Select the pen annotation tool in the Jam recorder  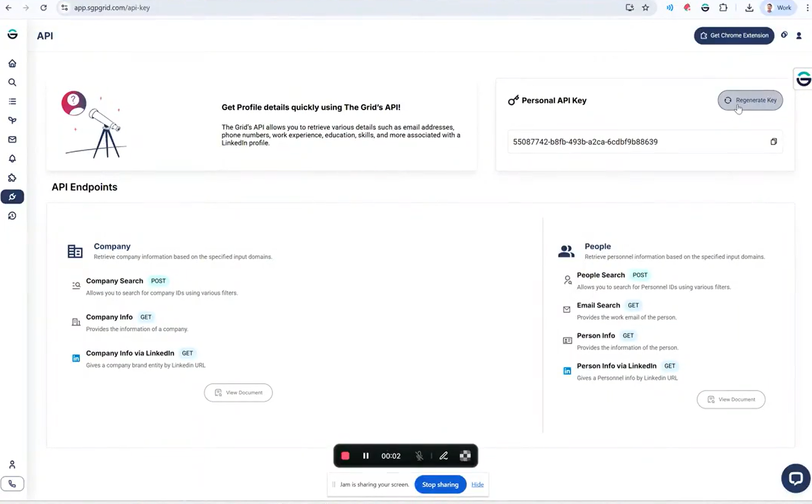[444, 456]
